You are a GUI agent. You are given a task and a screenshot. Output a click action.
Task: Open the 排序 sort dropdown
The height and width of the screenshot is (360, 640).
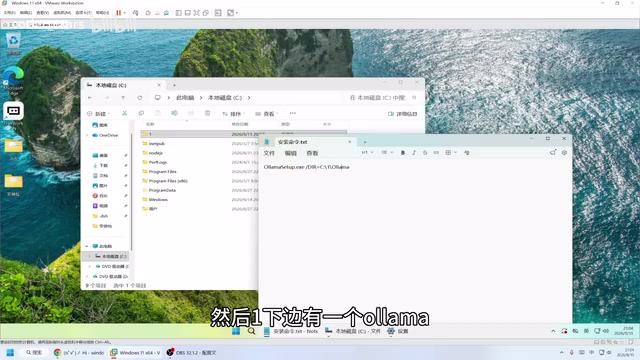[233, 113]
